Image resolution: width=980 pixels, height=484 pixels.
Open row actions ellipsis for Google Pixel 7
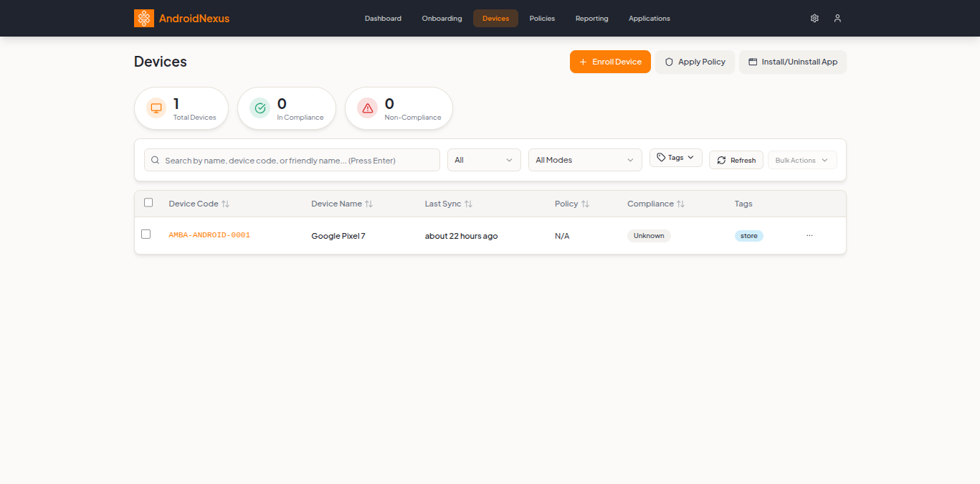tap(809, 235)
